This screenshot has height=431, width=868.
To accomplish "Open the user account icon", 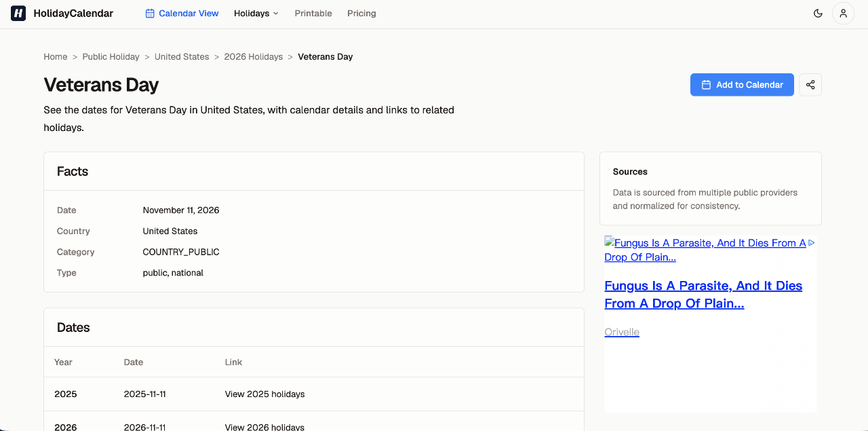I will (843, 14).
